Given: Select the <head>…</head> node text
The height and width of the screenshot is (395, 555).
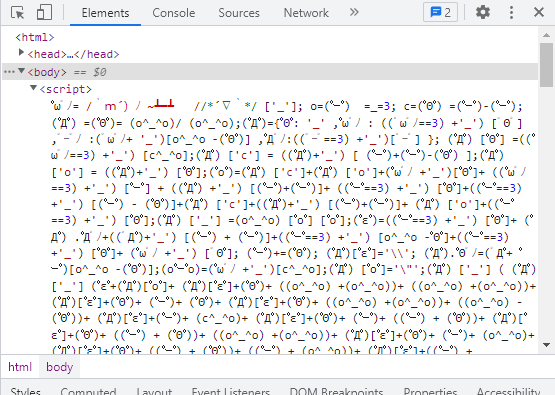Looking at the screenshot, I should [73, 54].
